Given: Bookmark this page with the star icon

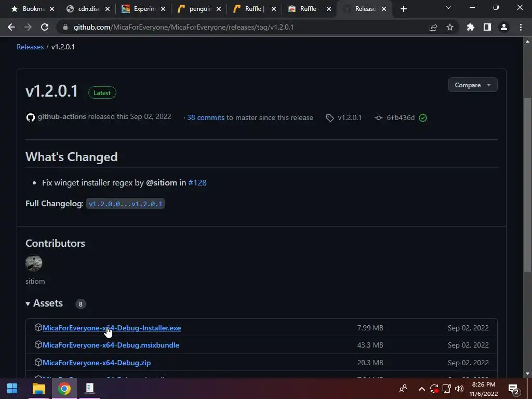Looking at the screenshot, I should tap(450, 27).
